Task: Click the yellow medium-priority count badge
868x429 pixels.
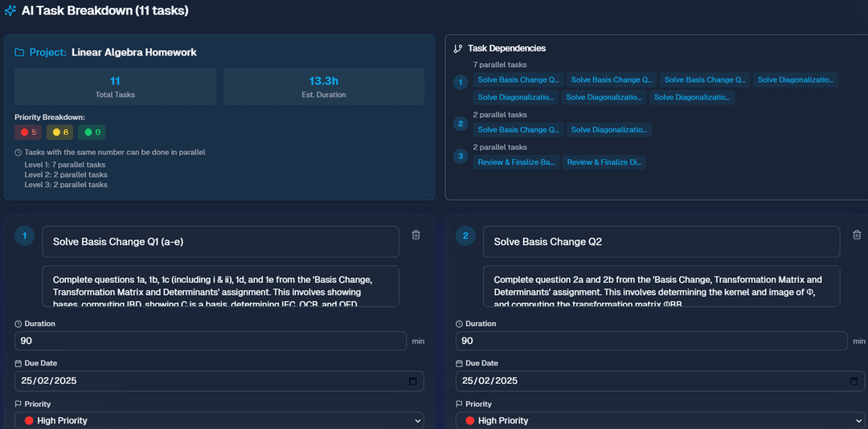Action: [x=60, y=132]
